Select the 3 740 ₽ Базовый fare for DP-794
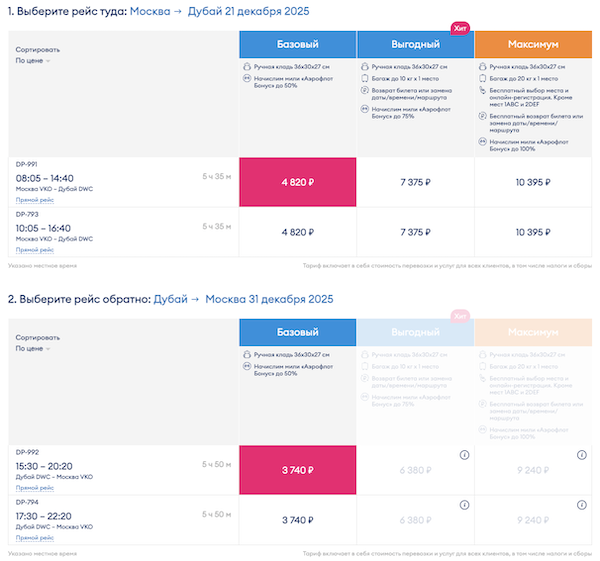 click(x=297, y=520)
